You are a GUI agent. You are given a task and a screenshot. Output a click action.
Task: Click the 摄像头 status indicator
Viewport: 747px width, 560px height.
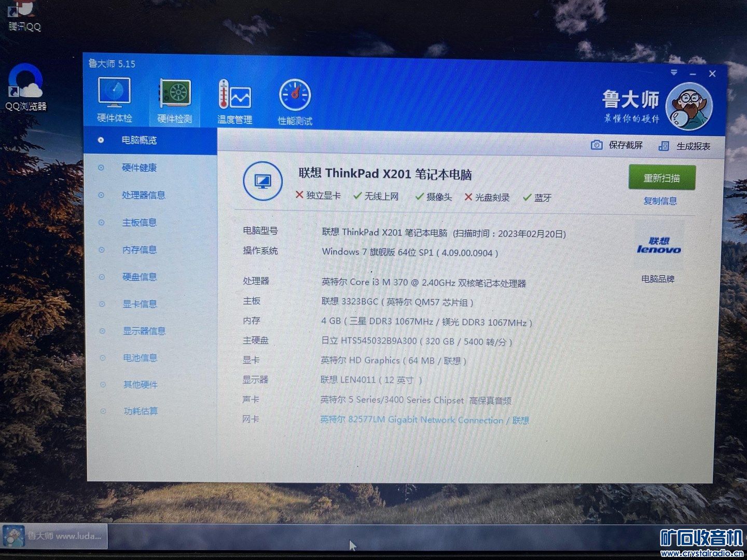[x=434, y=197]
